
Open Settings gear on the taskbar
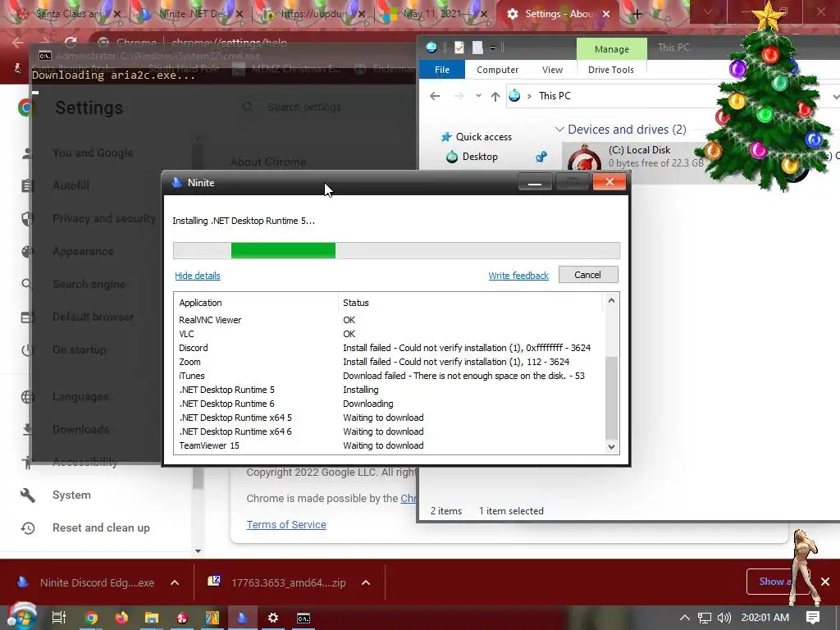272,618
